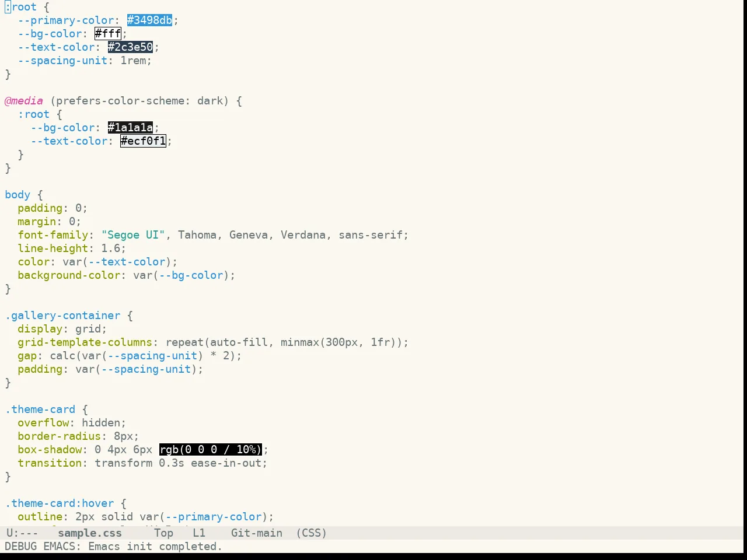747x560 pixels.
Task: Click the outline property name
Action: [40, 517]
